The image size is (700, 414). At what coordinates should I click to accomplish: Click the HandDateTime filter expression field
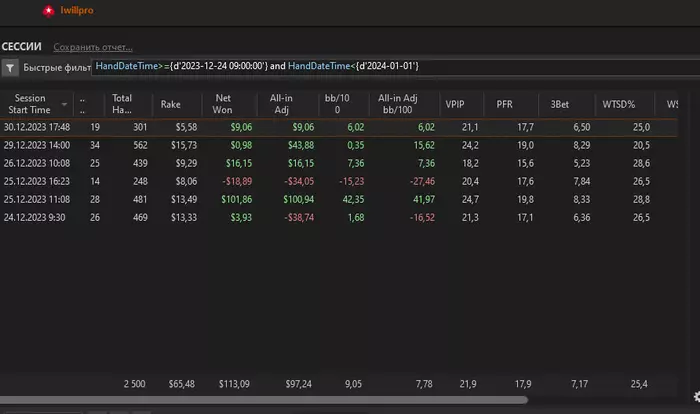257,66
